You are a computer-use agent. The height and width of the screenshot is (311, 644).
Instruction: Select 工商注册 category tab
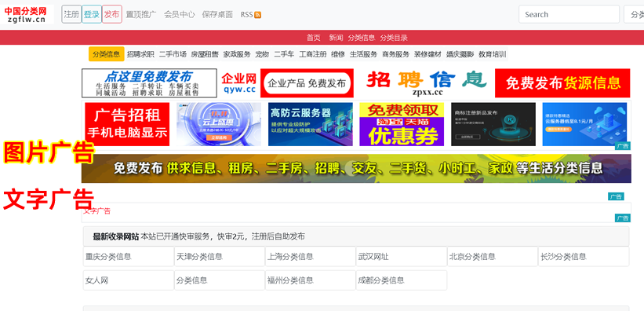(312, 54)
